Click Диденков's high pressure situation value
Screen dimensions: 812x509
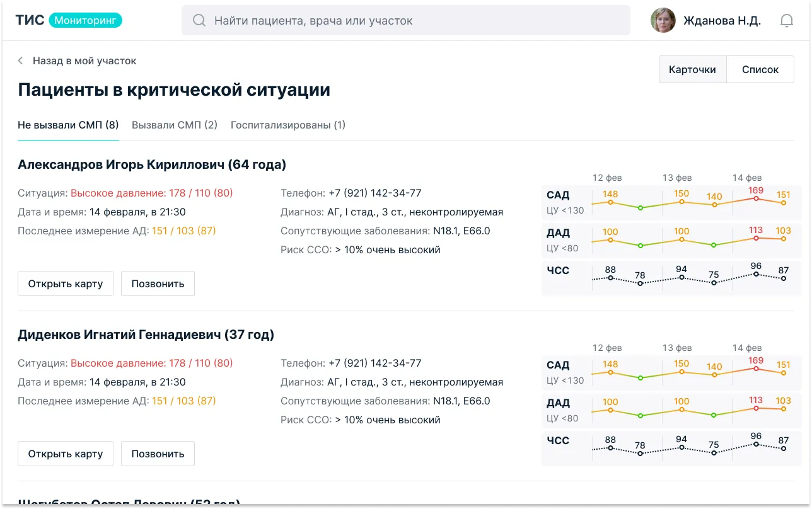click(x=152, y=363)
